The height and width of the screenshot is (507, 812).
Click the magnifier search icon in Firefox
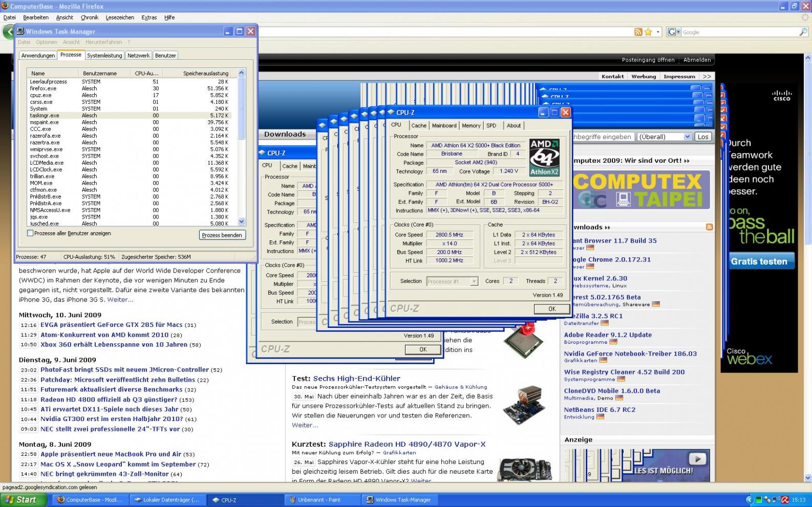point(803,32)
